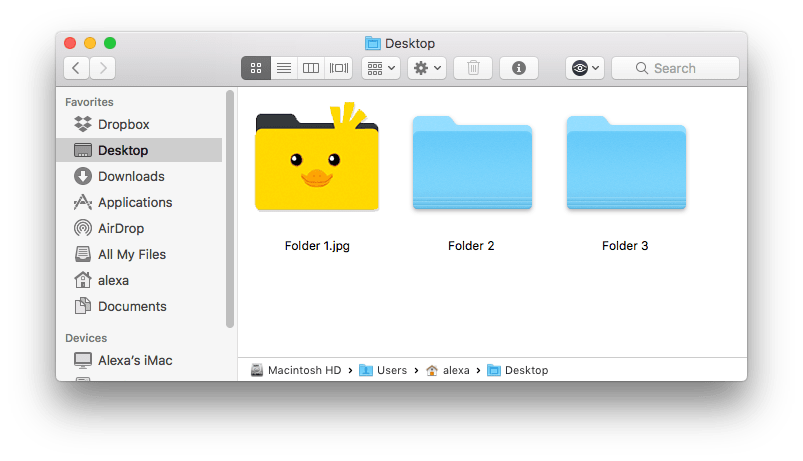Click the 'Folder 2' name label
Viewport: 803px width, 461px height.
(471, 246)
